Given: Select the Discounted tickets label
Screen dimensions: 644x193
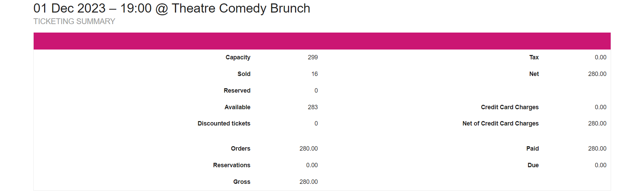Looking at the screenshot, I should (x=224, y=123).
